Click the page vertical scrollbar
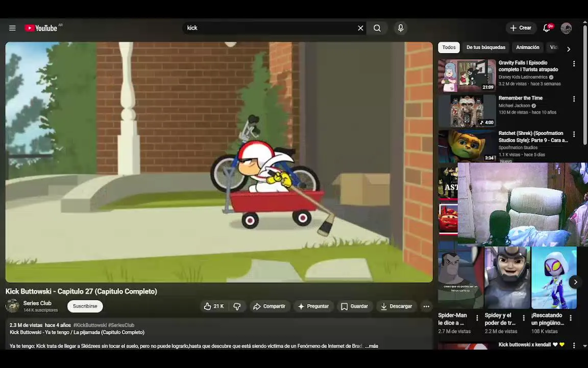This screenshot has width=588, height=368. [x=585, y=85]
